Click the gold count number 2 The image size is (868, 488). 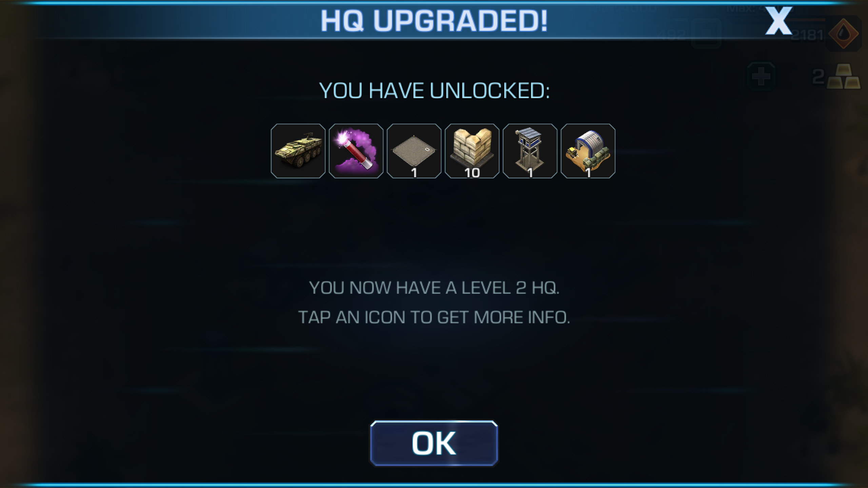(818, 77)
